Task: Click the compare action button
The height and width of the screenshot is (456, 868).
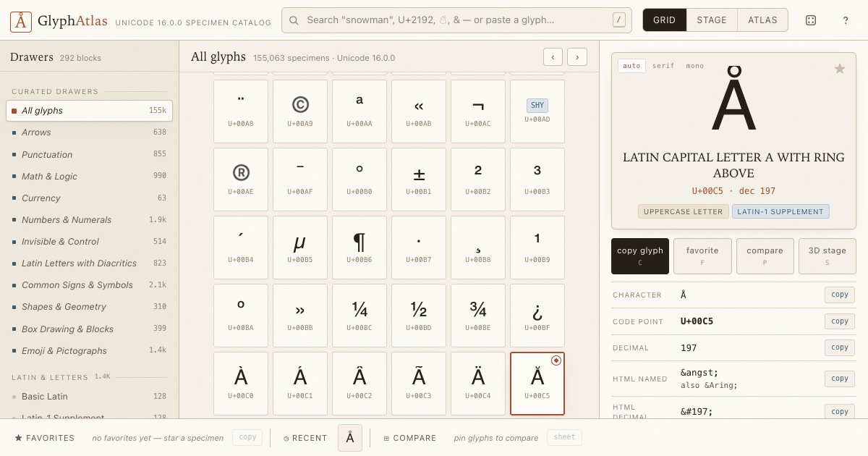Action: pos(765,256)
